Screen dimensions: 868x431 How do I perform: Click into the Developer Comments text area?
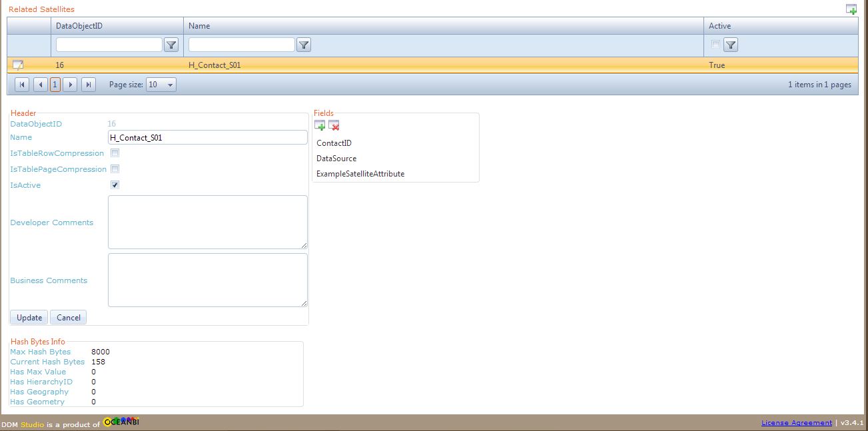point(208,222)
